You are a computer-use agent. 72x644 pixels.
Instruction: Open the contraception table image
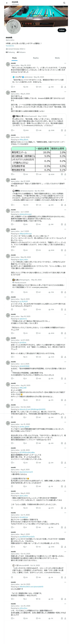click(38, 159)
